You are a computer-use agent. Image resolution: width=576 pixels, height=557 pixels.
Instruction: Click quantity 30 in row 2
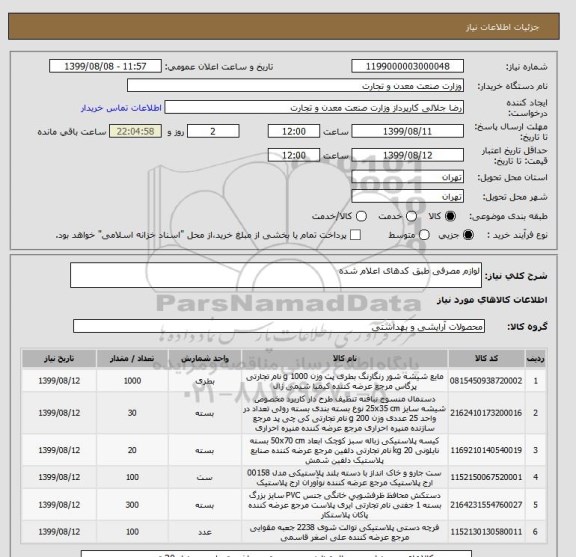pyautogui.click(x=132, y=413)
